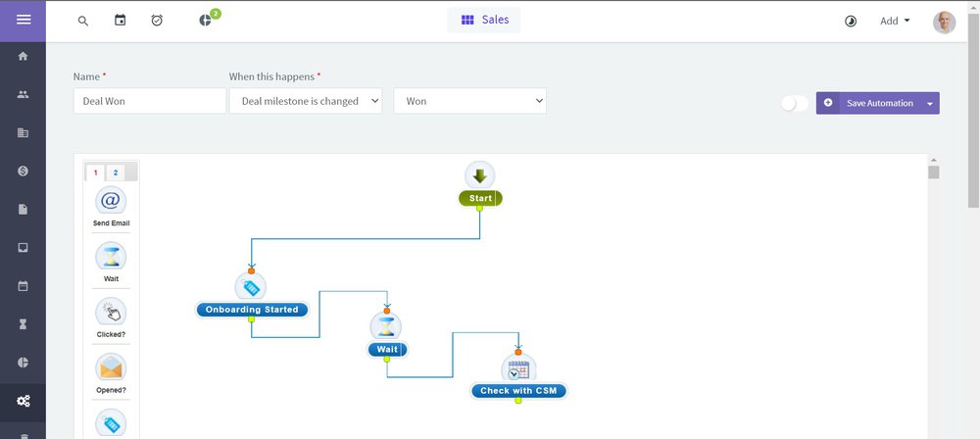Click the Check with CSM green output port
The height and width of the screenshot is (439, 980).
pos(518,400)
